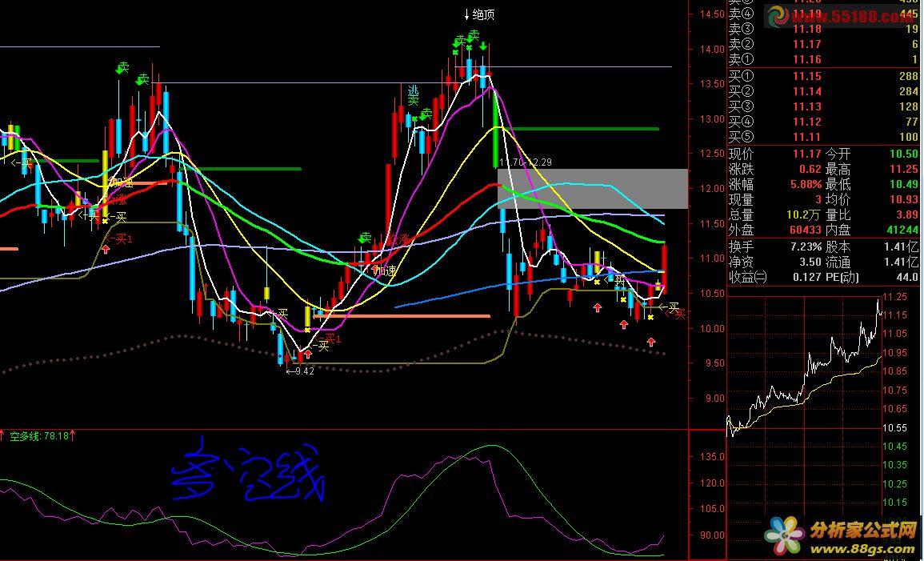The height and width of the screenshot is (561, 924).
Task: Select the 均价 value 10.93
Action: (904, 200)
